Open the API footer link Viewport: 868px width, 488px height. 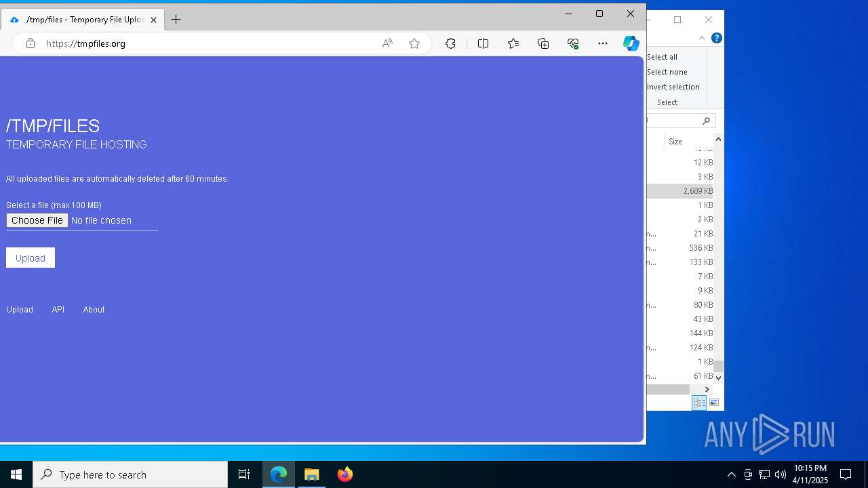[x=58, y=310]
